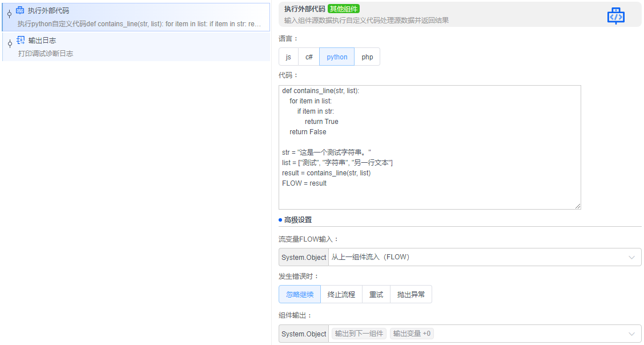The image size is (644, 345).
Task: Enable 忽略继续 error handling mode
Action: 300,294
